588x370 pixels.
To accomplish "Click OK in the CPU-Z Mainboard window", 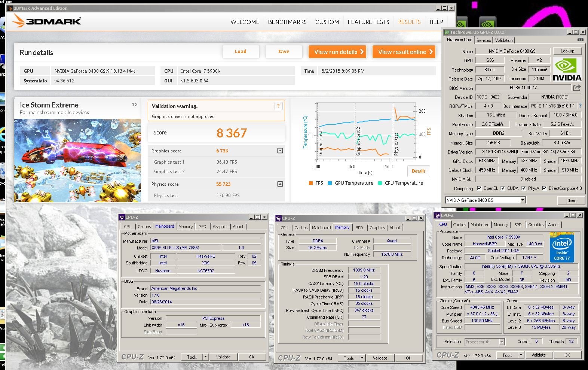I will [252, 357].
